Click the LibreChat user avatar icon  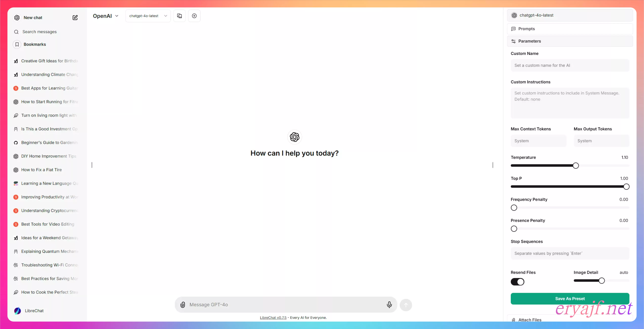point(18,310)
